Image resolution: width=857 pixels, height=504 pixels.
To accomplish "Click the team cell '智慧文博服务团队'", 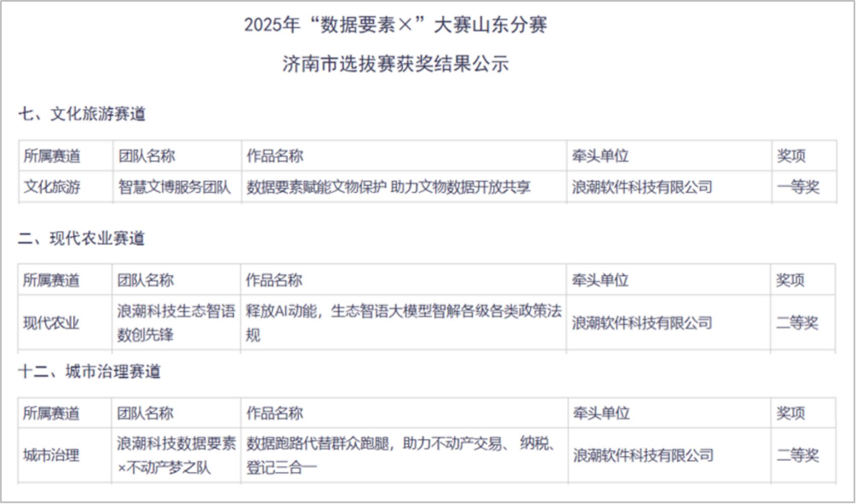I will 174,187.
